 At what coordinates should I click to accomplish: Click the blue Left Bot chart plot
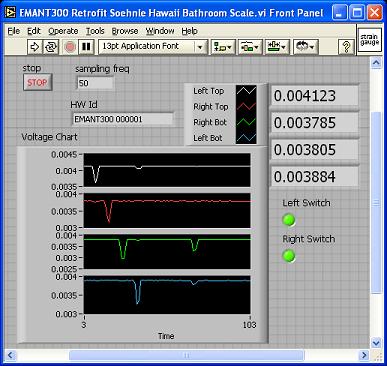point(167,295)
